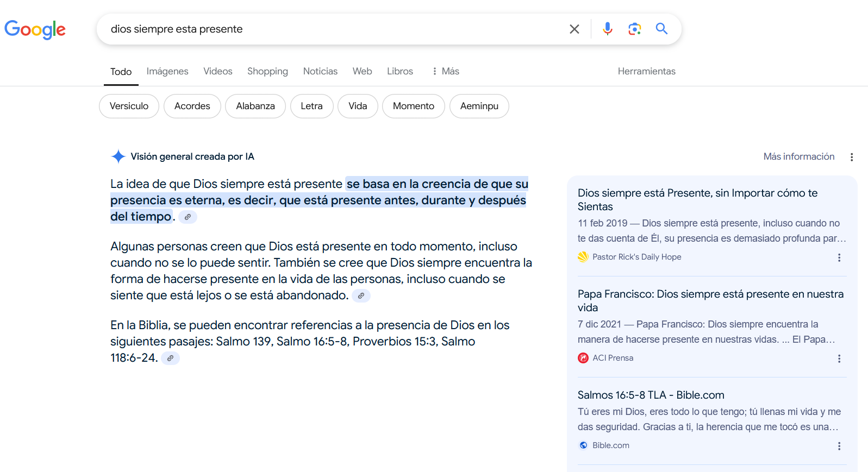
Task: Click the Bible.com source name
Action: [611, 445]
